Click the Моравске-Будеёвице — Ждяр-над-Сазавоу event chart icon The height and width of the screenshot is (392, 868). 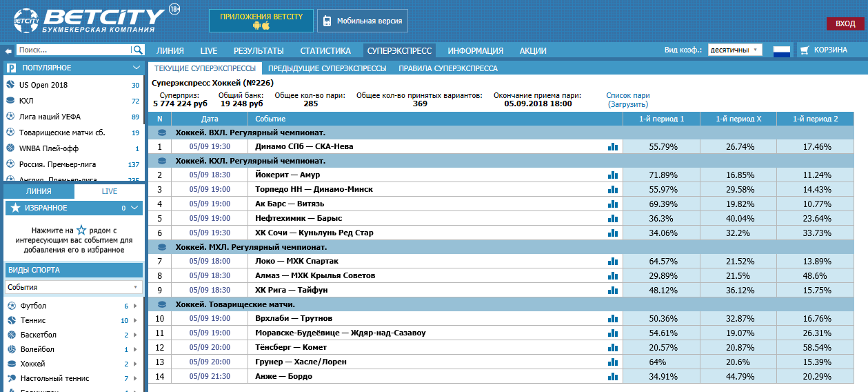pyautogui.click(x=612, y=333)
